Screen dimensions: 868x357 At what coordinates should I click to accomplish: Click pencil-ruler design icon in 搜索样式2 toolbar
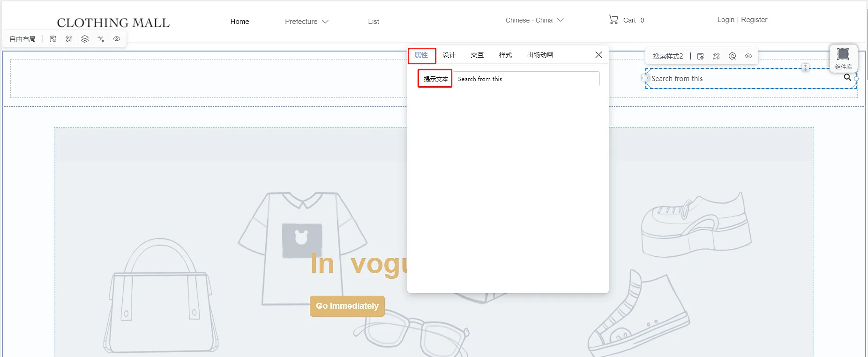coord(716,56)
